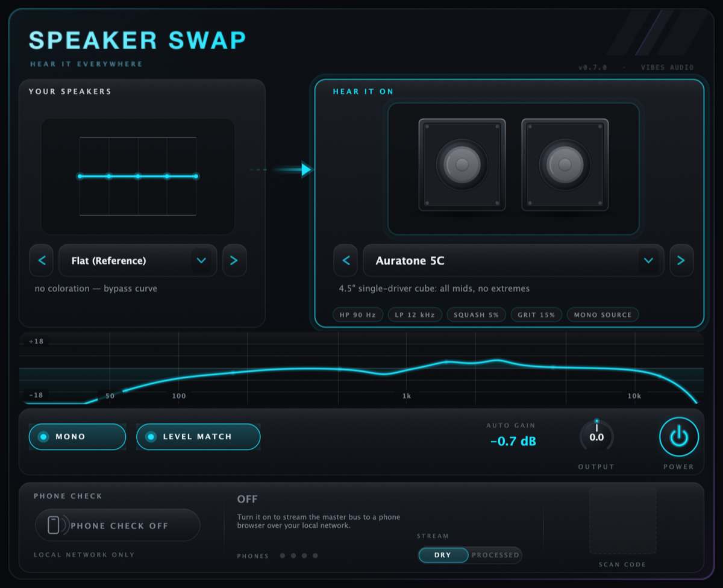This screenshot has height=588, width=723.
Task: Click the SPEAKER SWAP title
Action: (x=138, y=40)
